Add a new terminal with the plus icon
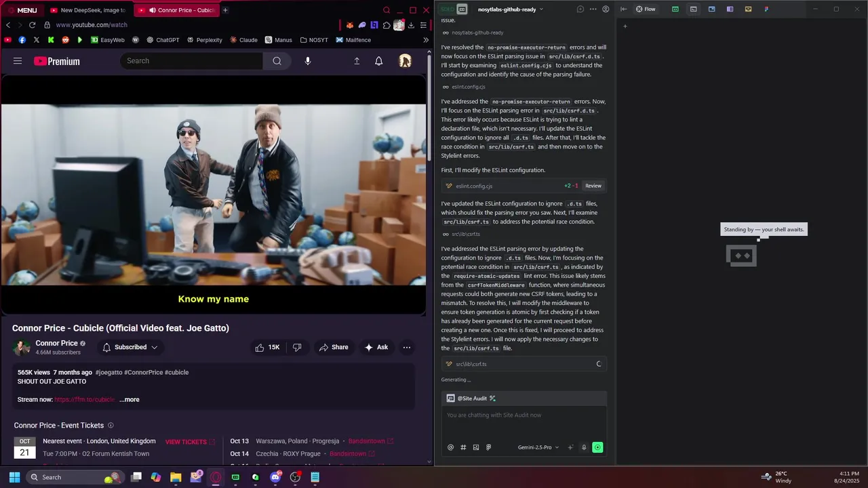Screen dimensions: 868x488 625,26
